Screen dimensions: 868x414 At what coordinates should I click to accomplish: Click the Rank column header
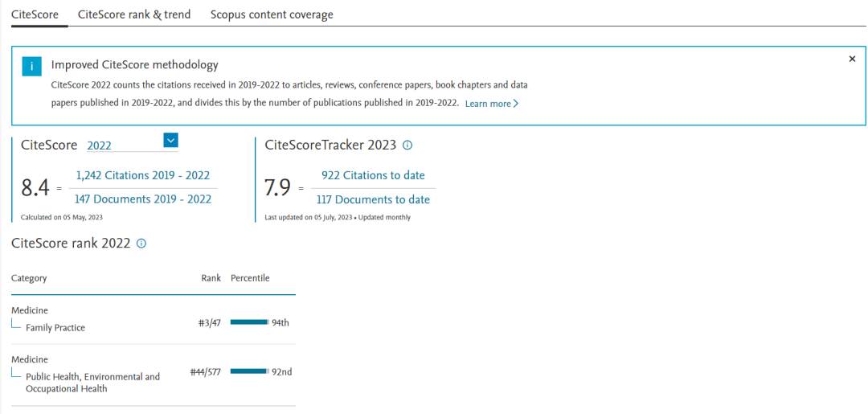211,278
